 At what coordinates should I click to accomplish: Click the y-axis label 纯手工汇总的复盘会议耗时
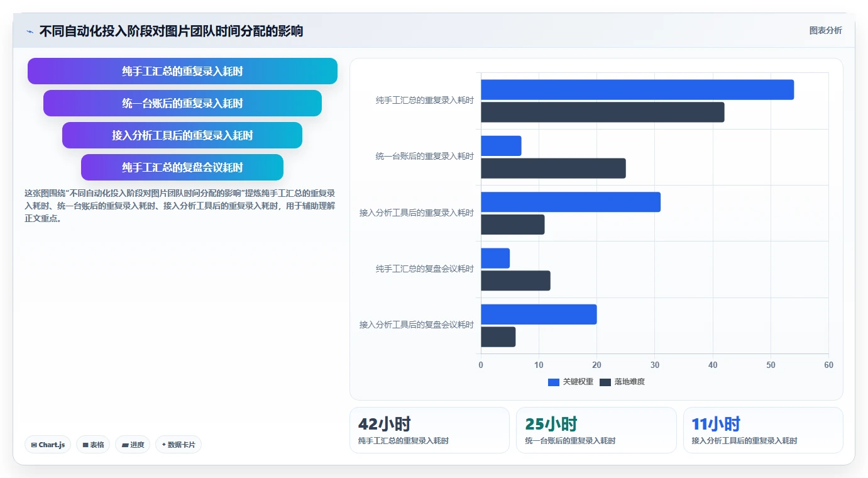[x=425, y=269]
